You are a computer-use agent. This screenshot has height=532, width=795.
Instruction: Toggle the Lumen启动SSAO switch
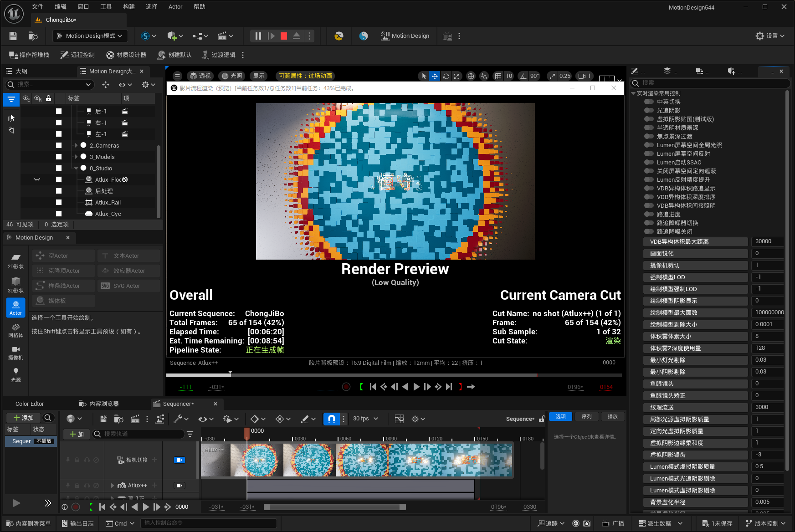pyautogui.click(x=649, y=163)
